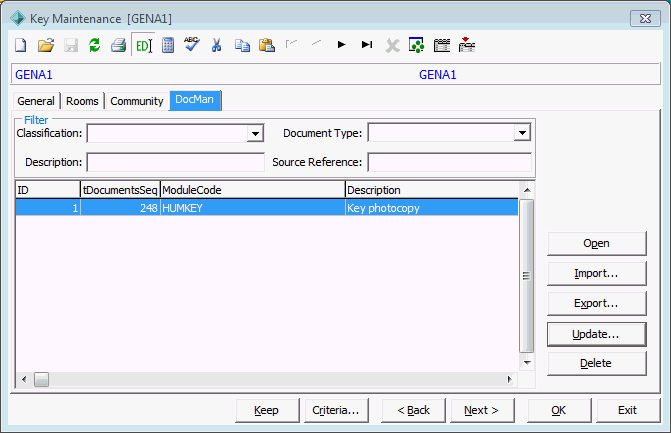This screenshot has height=433, width=671.
Task: Click the Description grid column header
Action: pos(432,190)
